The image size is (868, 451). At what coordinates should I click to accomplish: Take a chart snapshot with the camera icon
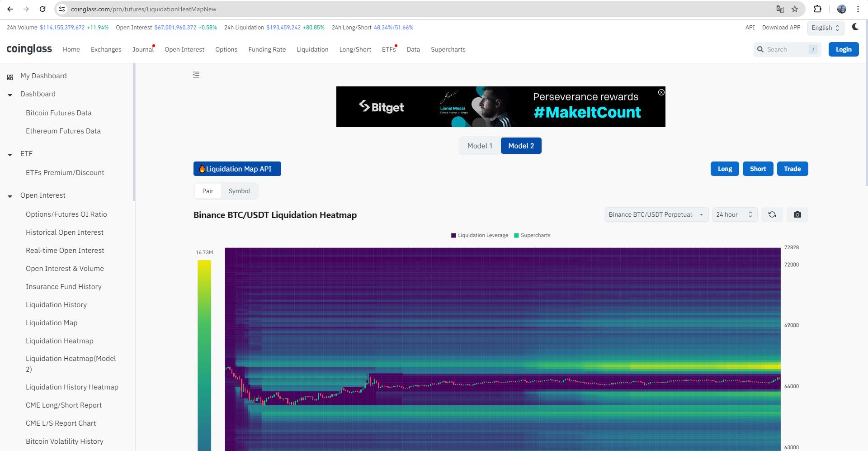tap(797, 214)
